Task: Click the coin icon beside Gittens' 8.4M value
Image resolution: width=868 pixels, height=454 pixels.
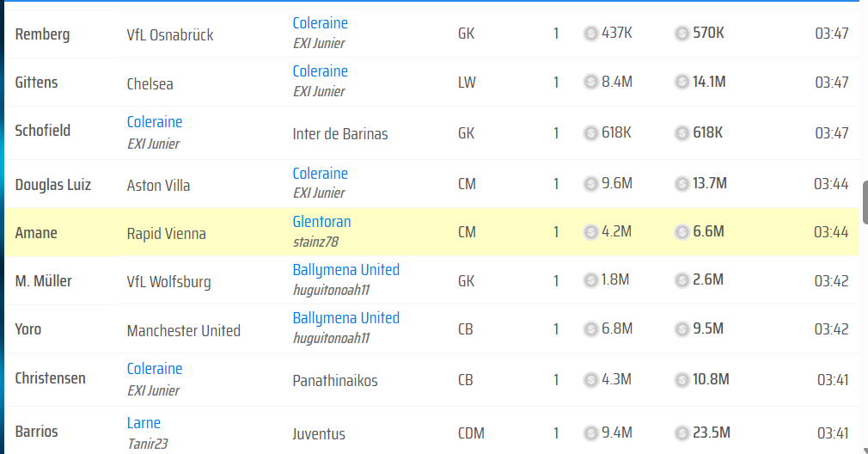Action: click(x=591, y=82)
